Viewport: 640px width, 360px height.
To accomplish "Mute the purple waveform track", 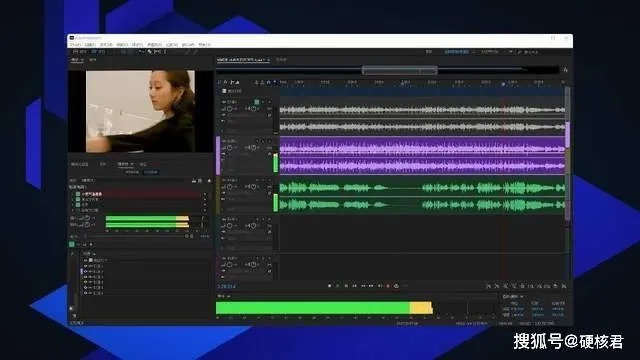I will point(257,141).
